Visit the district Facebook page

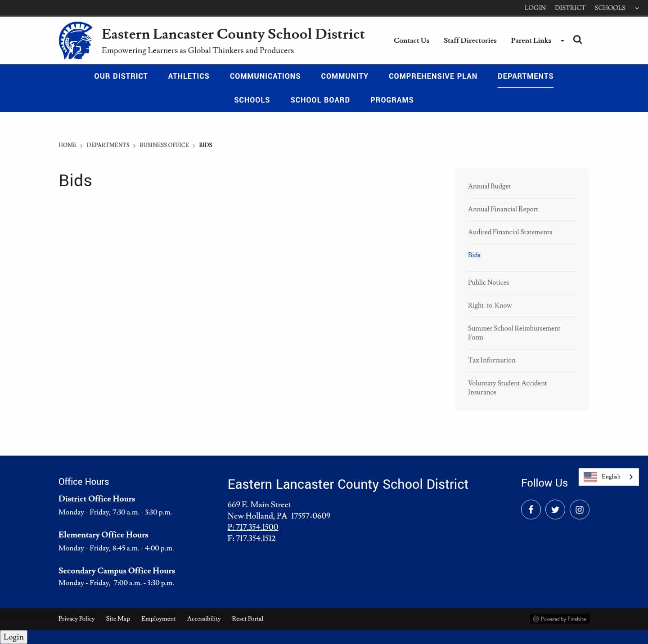531,510
